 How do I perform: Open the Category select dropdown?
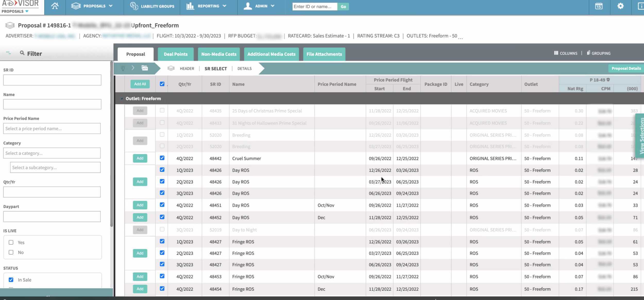[52, 153]
